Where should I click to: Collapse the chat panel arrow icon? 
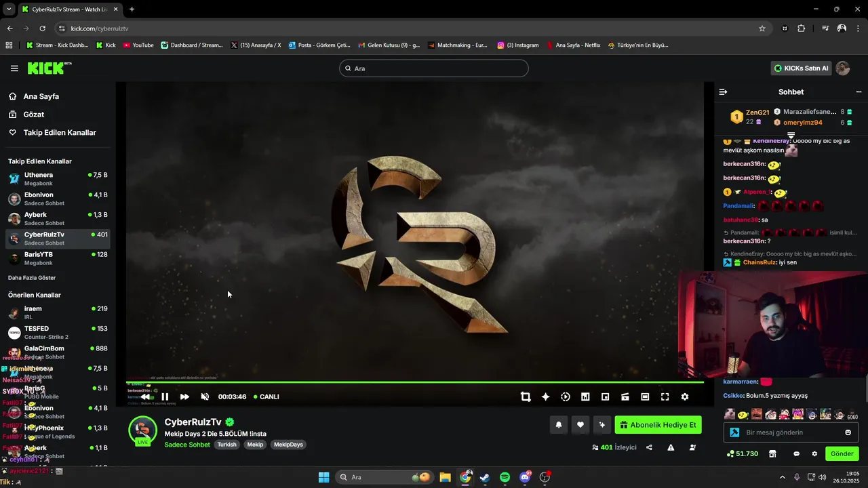click(x=723, y=91)
